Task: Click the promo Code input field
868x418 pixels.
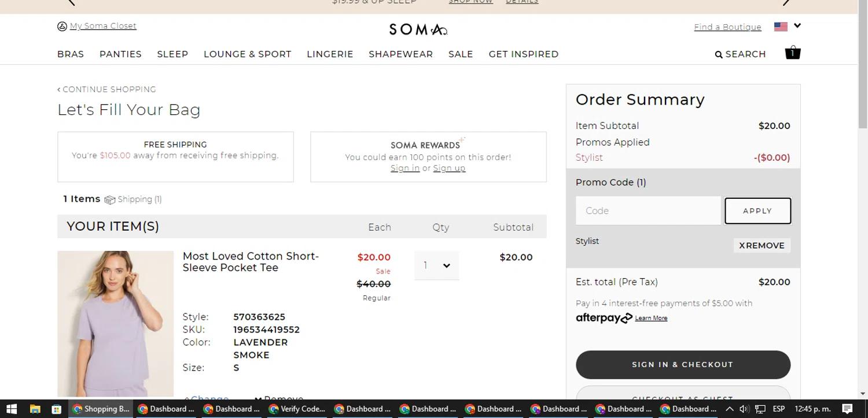Action: [648, 211]
